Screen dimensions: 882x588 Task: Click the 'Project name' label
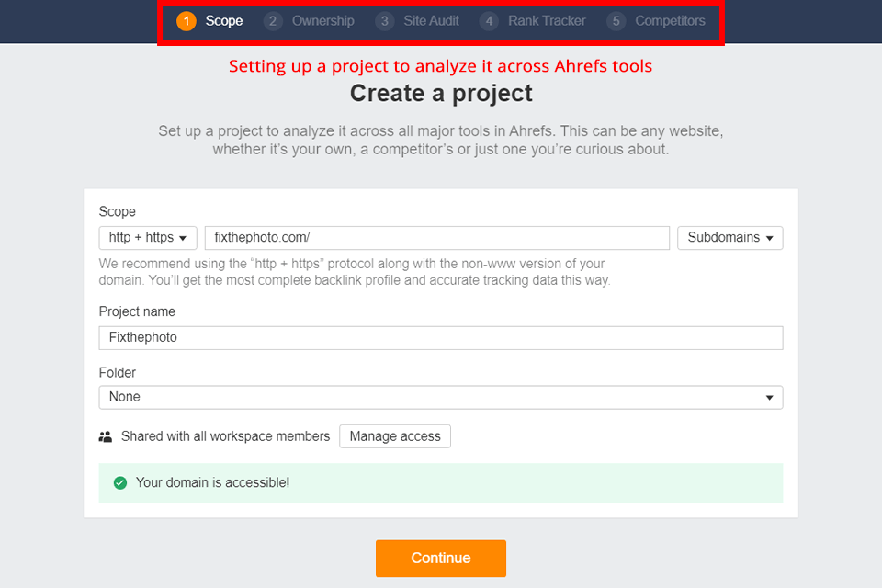point(137,311)
